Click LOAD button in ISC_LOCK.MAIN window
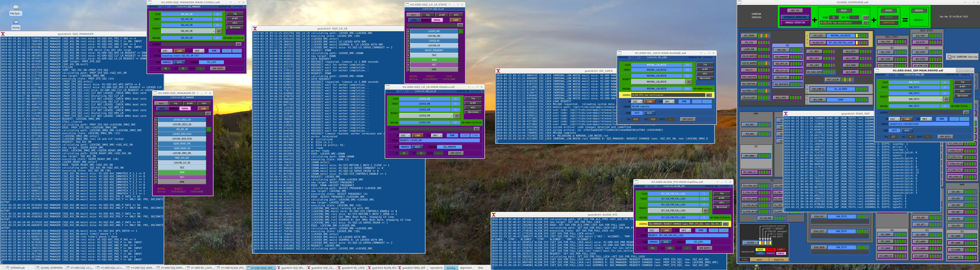Screen dimensions: 980x270 [x=650, y=102]
